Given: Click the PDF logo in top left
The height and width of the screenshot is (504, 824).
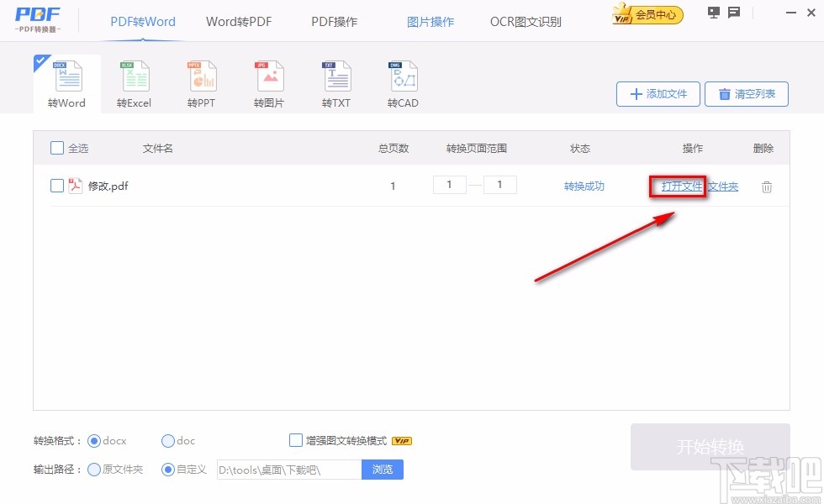Looking at the screenshot, I should pos(35,18).
